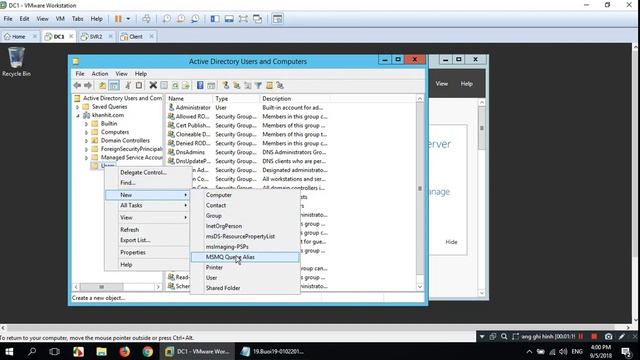Expand the Computers container node
The height and width of the screenshot is (360, 640).
(86, 133)
